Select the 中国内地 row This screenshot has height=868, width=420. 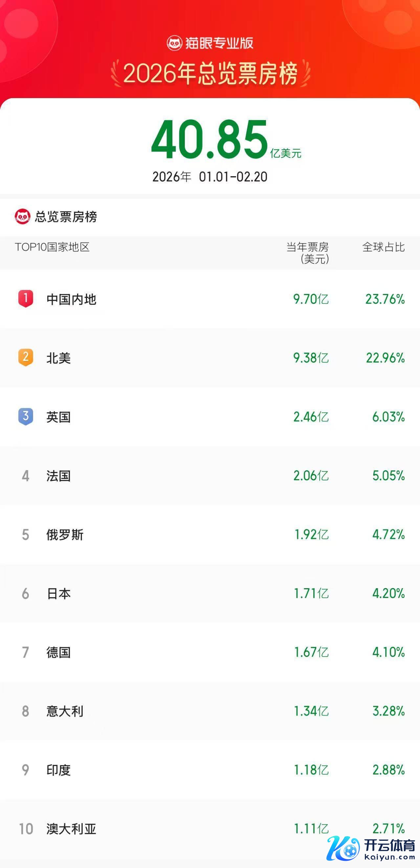[72, 299]
